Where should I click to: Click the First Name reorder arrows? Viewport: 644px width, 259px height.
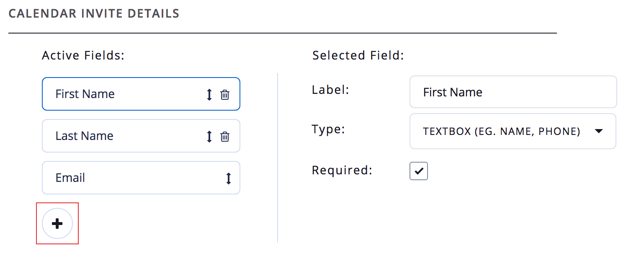click(209, 95)
